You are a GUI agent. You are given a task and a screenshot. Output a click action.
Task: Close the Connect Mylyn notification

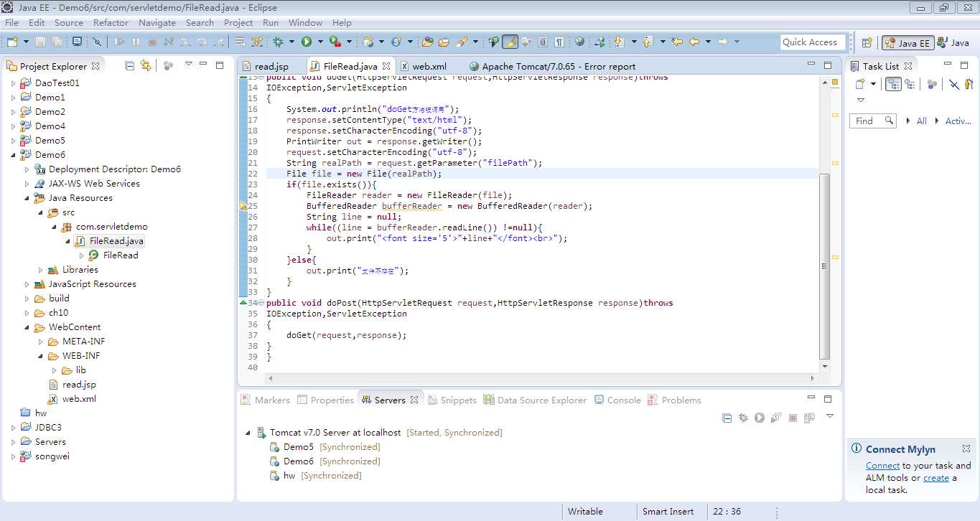coord(966,448)
